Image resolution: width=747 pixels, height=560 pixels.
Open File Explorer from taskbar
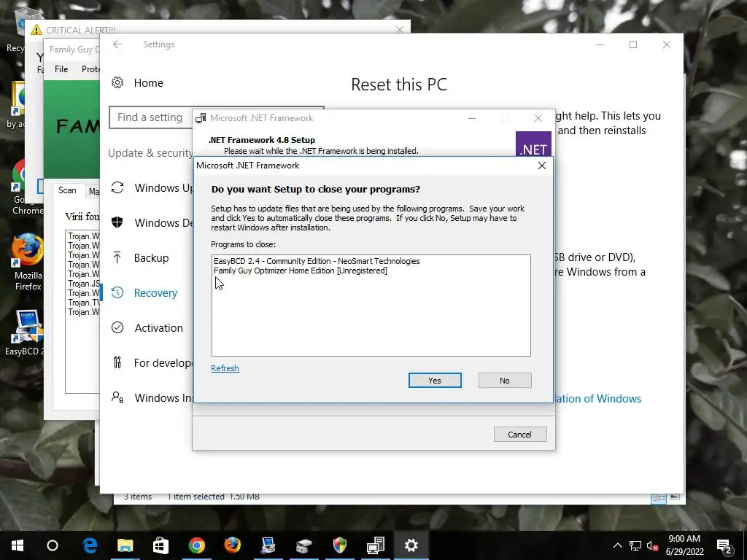[125, 545]
